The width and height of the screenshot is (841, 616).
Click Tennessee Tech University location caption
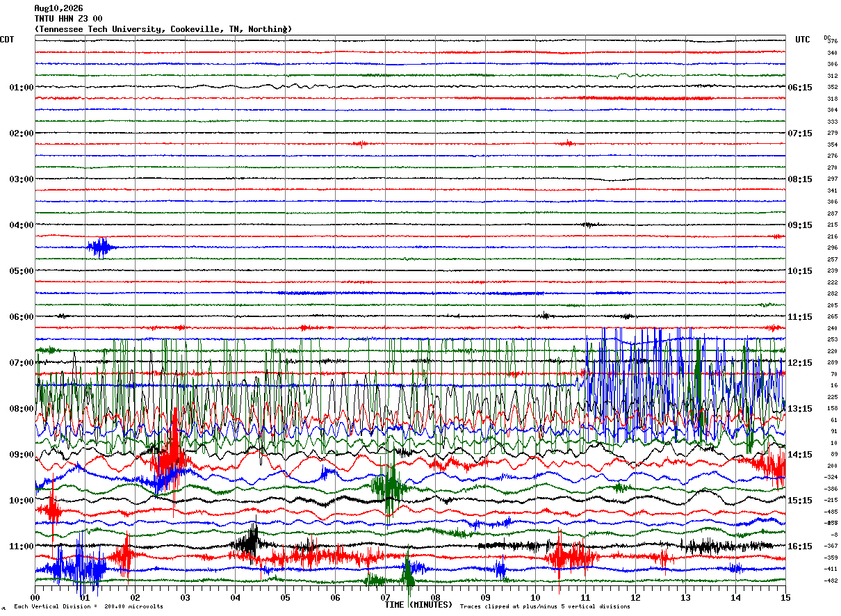(163, 29)
